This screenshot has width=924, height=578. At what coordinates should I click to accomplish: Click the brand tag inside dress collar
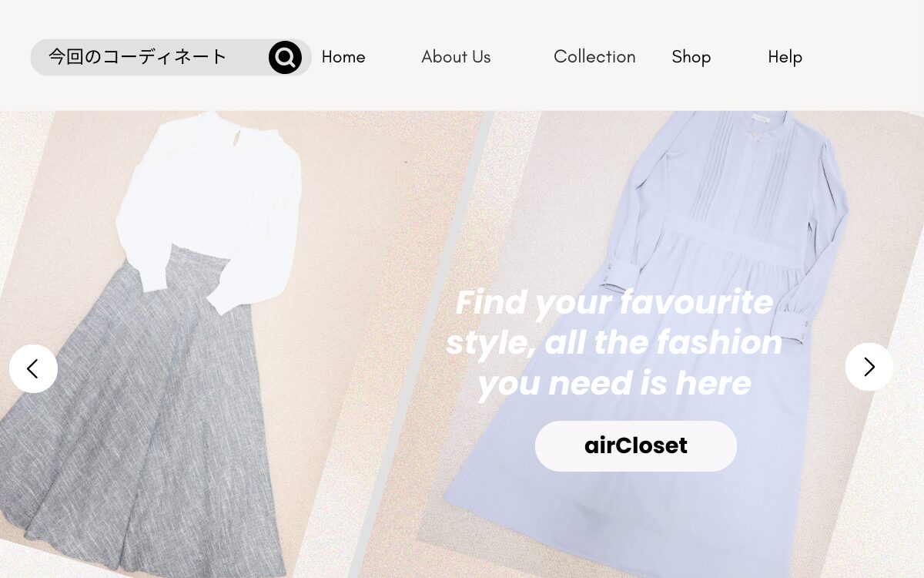pyautogui.click(x=761, y=117)
